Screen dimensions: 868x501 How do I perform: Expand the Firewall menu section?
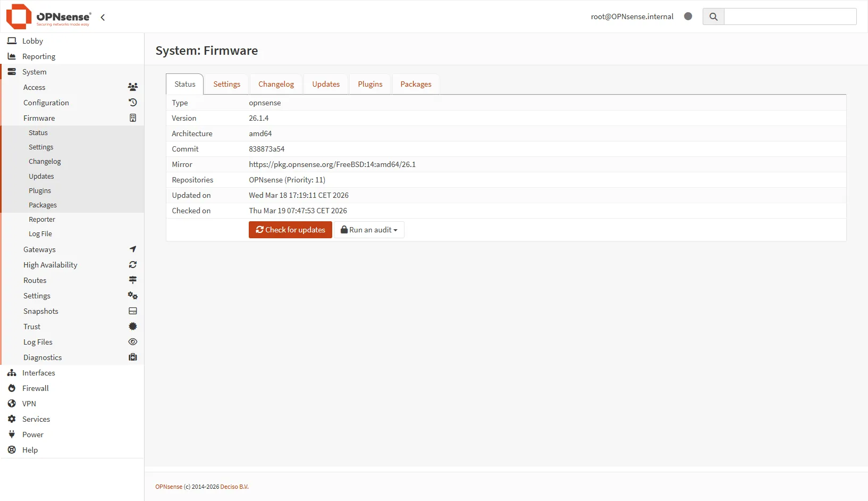point(35,388)
